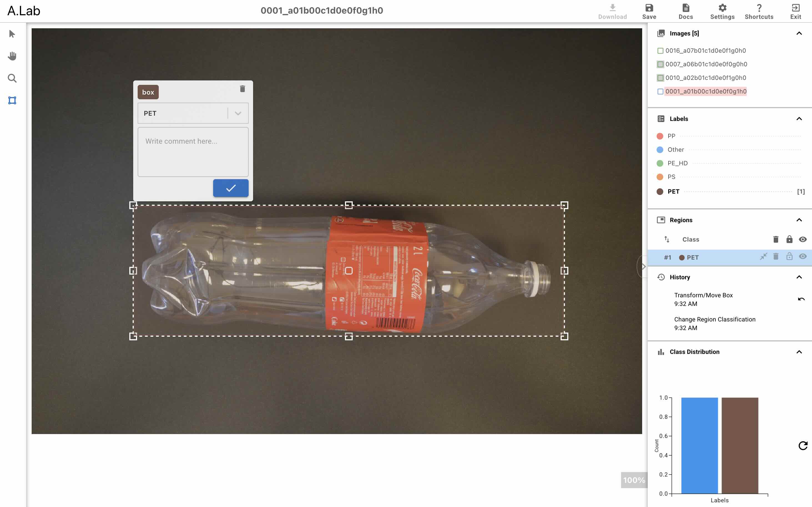Collapse region #1 PET with arrows icon
This screenshot has height=507, width=812.
pyautogui.click(x=763, y=257)
